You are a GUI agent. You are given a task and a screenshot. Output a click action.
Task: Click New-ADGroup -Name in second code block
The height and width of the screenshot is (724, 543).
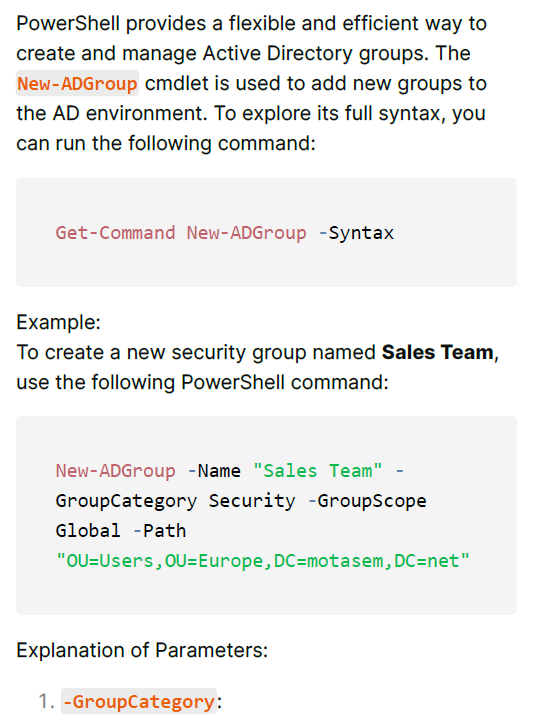tap(148, 471)
